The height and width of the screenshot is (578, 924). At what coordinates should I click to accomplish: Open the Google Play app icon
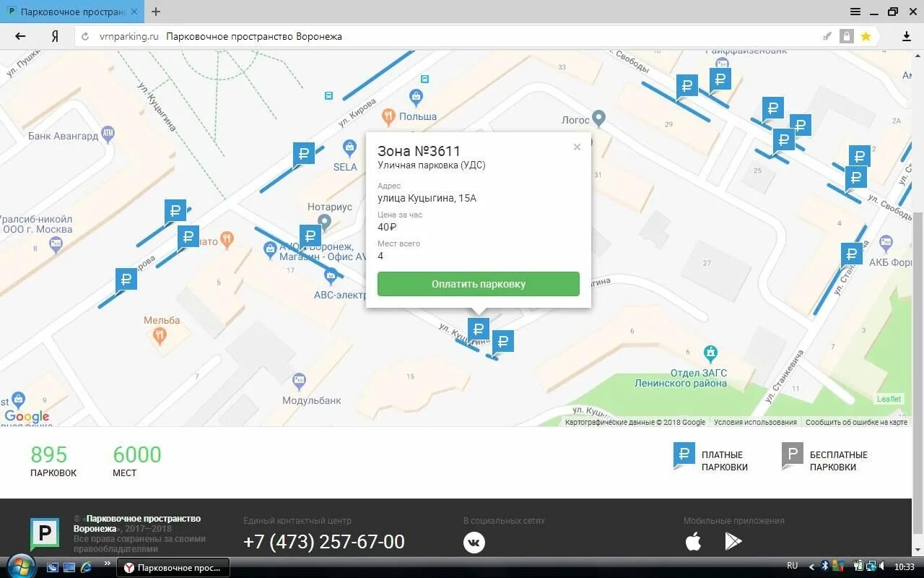coord(733,541)
